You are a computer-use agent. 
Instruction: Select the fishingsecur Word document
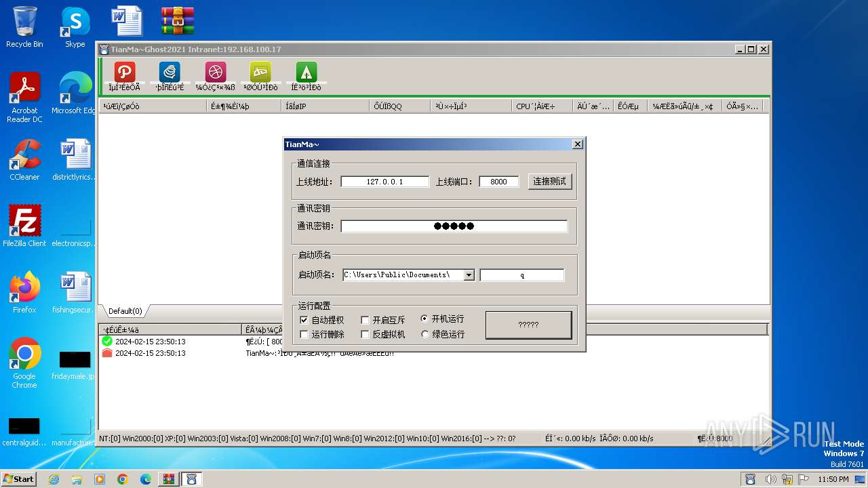pos(75,292)
